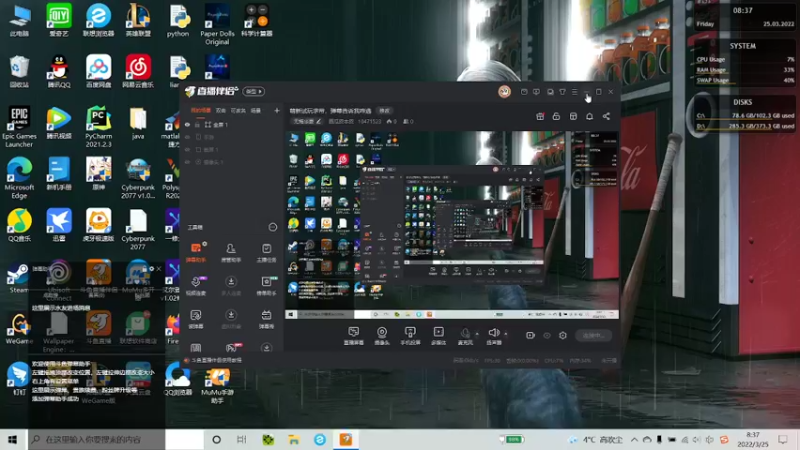Image resolution: width=800 pixels, height=450 pixels.
Task: Switch to the fourth scene tab
Action: pyautogui.click(x=256, y=110)
